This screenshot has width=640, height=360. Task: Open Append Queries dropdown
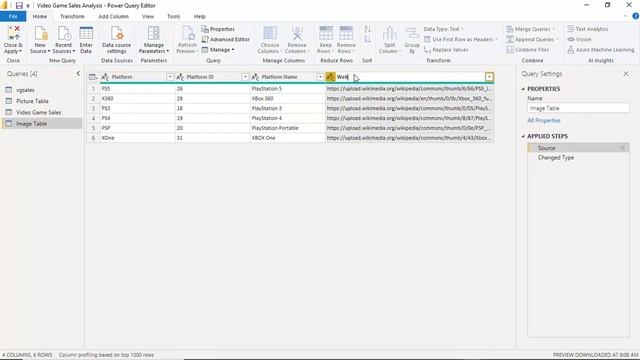tap(532, 39)
